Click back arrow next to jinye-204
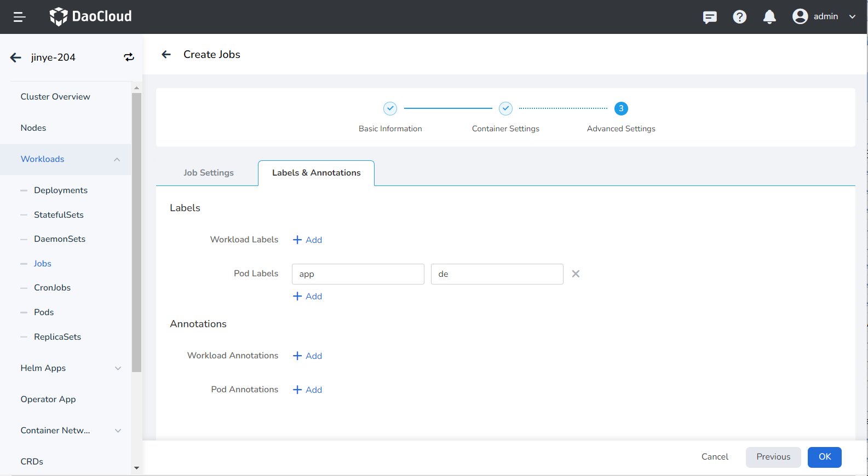This screenshot has height=476, width=868. tap(16, 57)
